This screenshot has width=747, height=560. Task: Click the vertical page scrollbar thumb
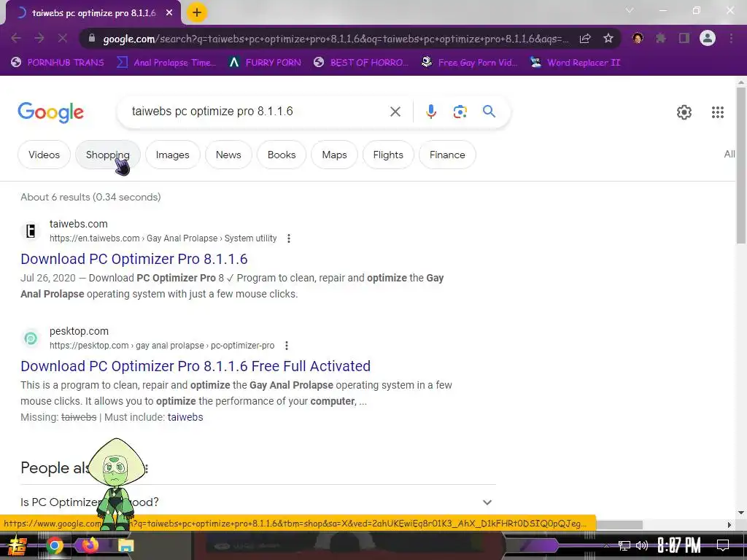741,166
